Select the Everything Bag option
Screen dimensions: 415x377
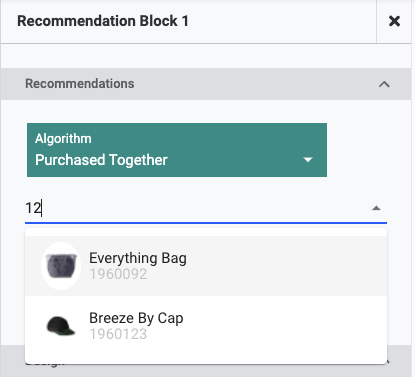[x=206, y=266]
